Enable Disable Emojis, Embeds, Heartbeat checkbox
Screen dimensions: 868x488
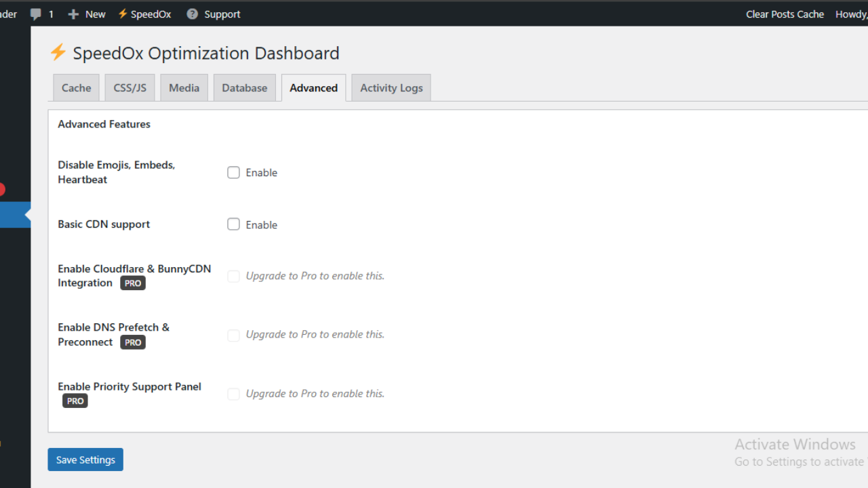click(233, 172)
